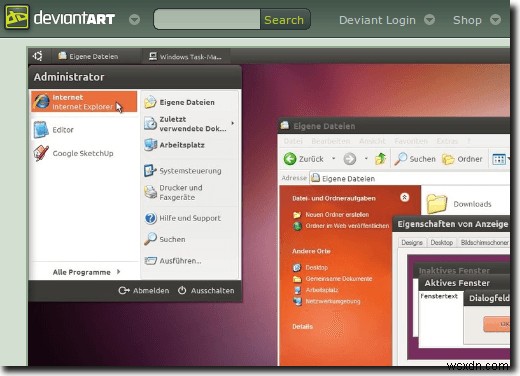
Task: Switch to the Designs tab
Action: point(412,242)
